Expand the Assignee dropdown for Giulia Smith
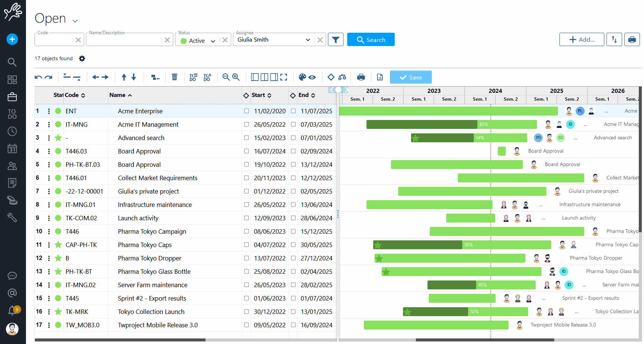Screen dimensions: 644x344 coord(308,39)
